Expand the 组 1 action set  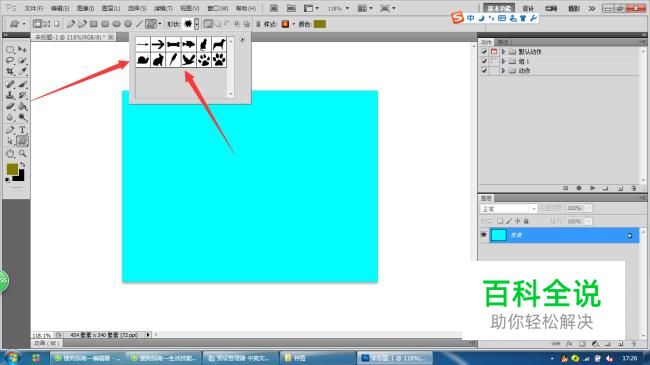coord(503,61)
